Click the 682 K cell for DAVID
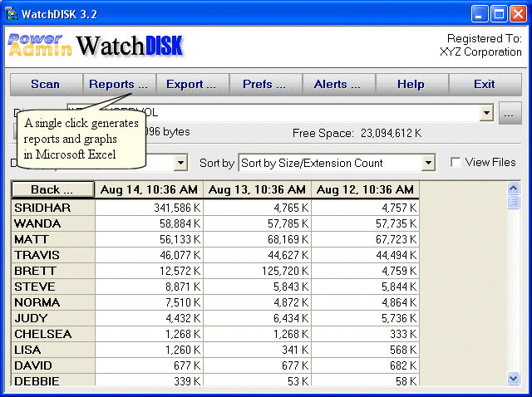The height and width of the screenshot is (397, 532). (365, 365)
